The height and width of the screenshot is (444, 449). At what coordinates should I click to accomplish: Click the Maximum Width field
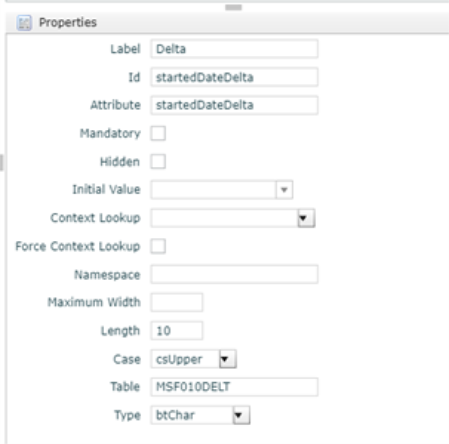click(177, 302)
